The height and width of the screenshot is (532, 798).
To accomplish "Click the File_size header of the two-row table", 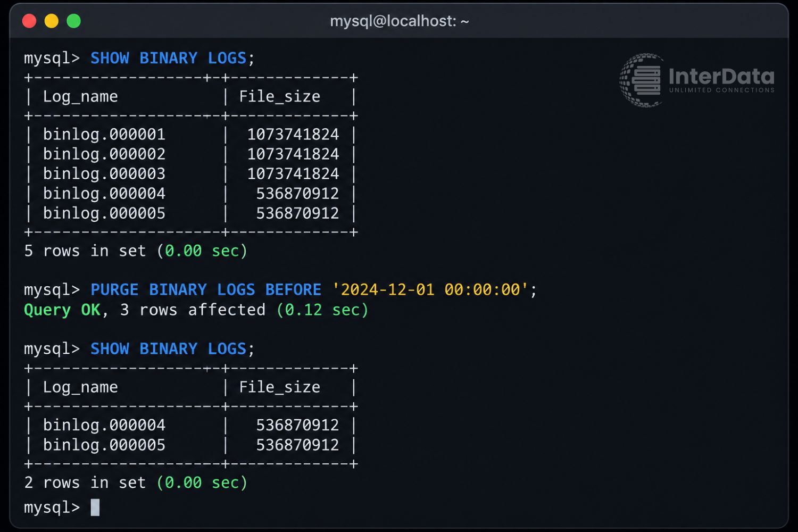I will pyautogui.click(x=280, y=387).
